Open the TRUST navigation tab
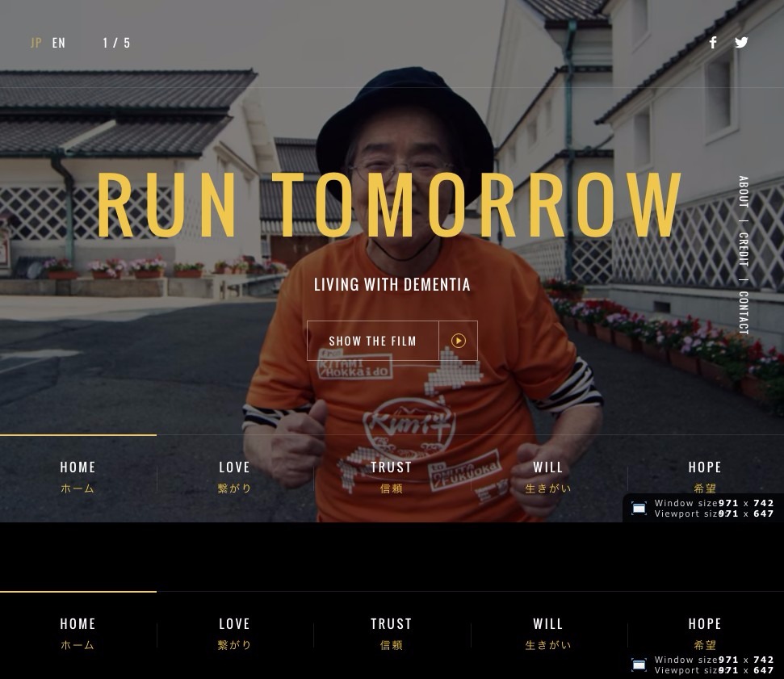This screenshot has width=784, height=679. pyautogui.click(x=392, y=476)
